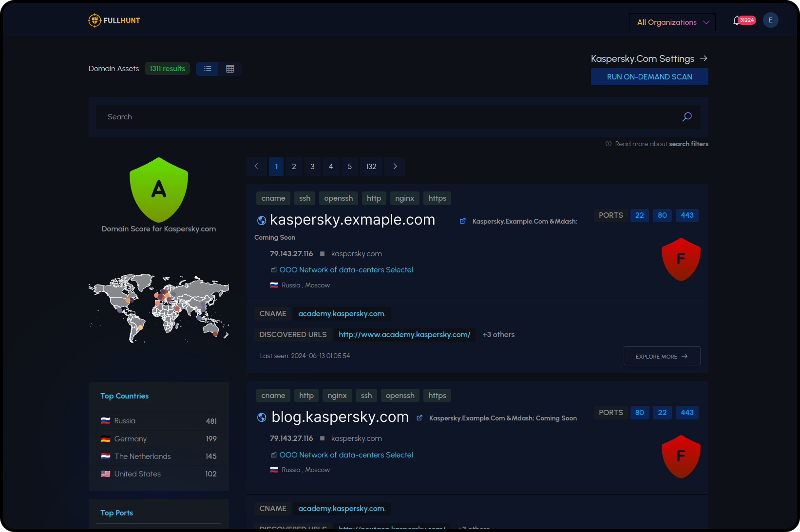Viewport: 800px width, 532px height.
Task: Click port 443 tag on kaspersky.exmaple.com
Action: (x=687, y=215)
